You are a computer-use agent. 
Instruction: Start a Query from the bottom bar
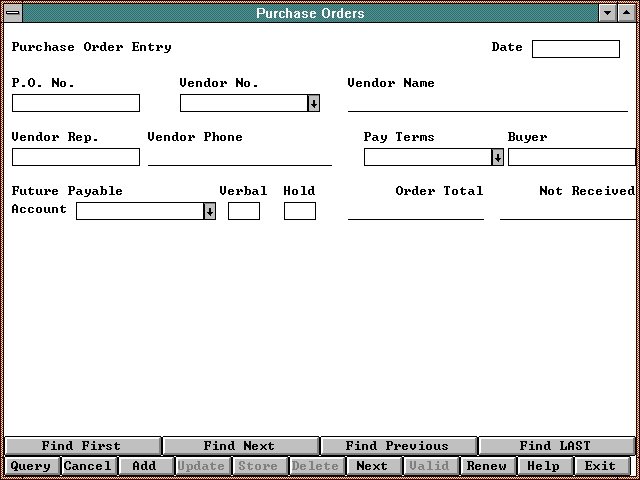coord(31,466)
